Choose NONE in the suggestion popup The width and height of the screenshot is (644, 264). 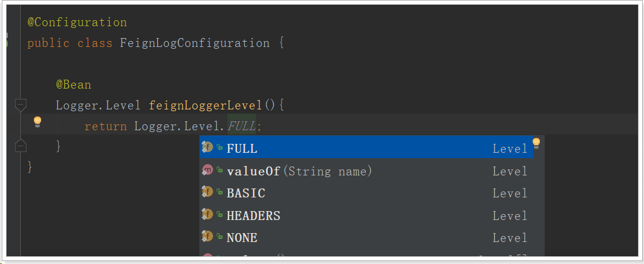[242, 238]
